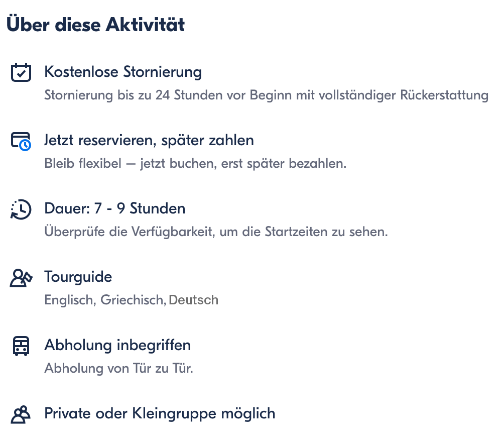Click the Verfügbarkeit überprüfen text
This screenshot has width=504, height=443.
tap(216, 232)
